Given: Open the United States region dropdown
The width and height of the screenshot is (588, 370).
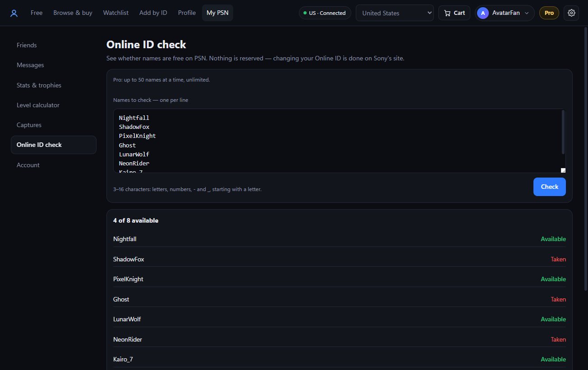Looking at the screenshot, I should click(x=395, y=13).
